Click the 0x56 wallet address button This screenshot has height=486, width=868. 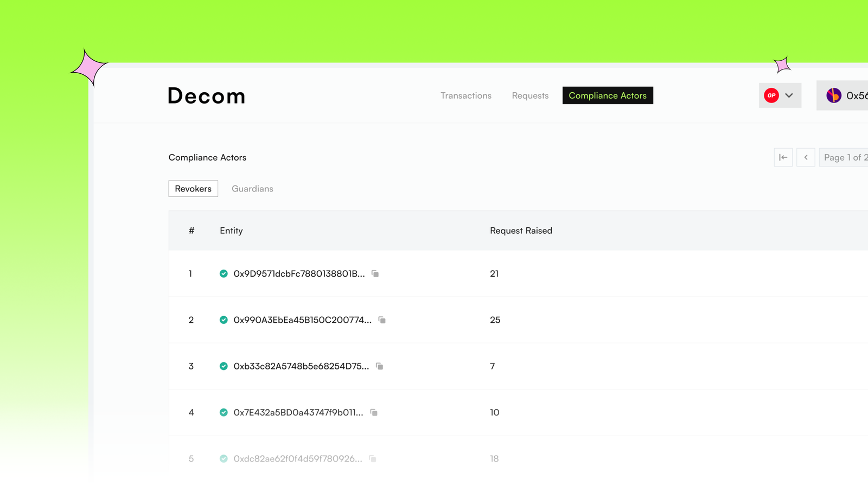pyautogui.click(x=843, y=95)
